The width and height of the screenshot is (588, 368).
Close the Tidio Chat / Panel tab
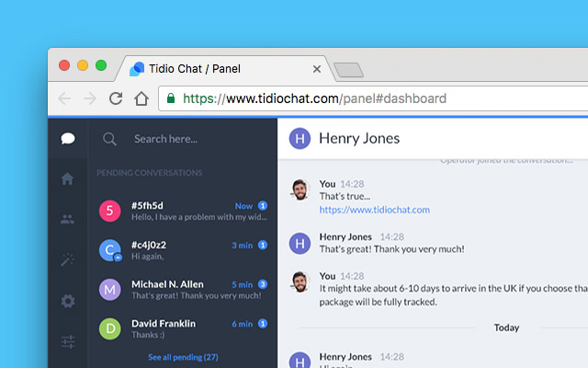(x=317, y=69)
